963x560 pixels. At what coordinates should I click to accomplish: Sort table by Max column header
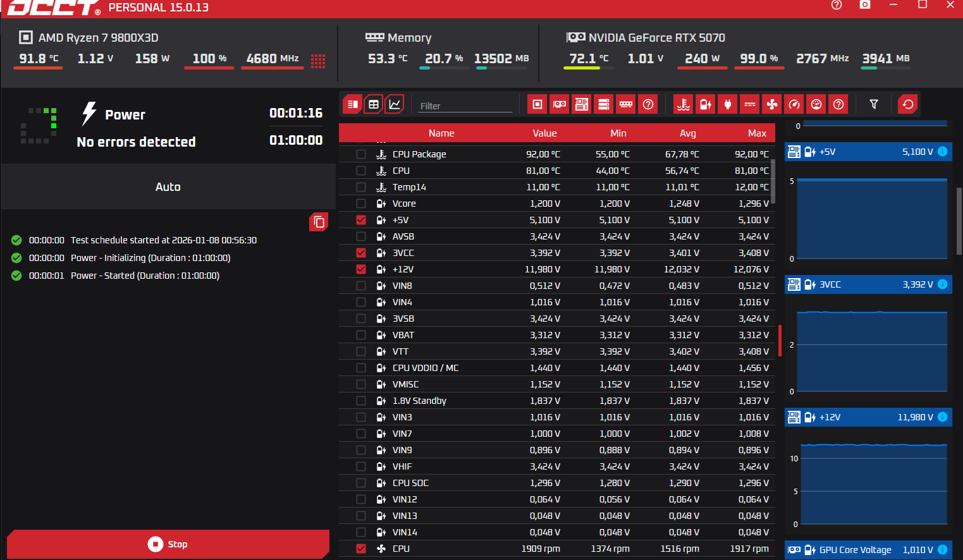click(x=757, y=133)
